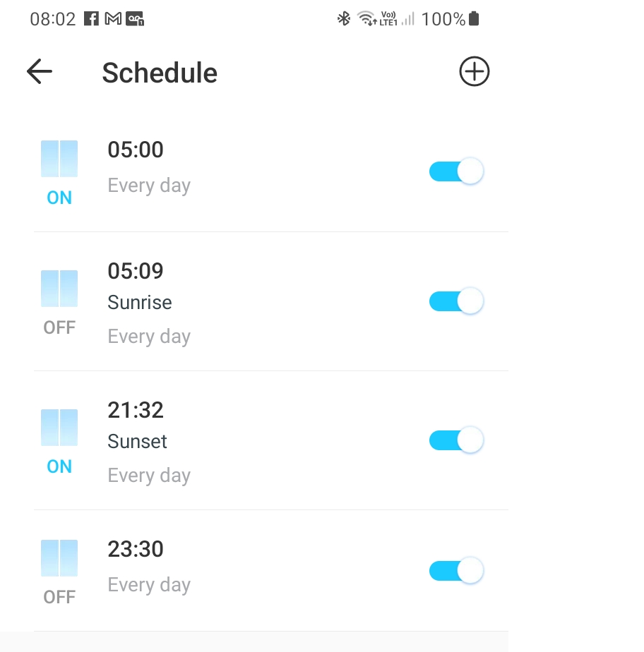The height and width of the screenshot is (652, 644).
Task: Switch off the 23:30 schedule toggle
Action: click(x=456, y=570)
